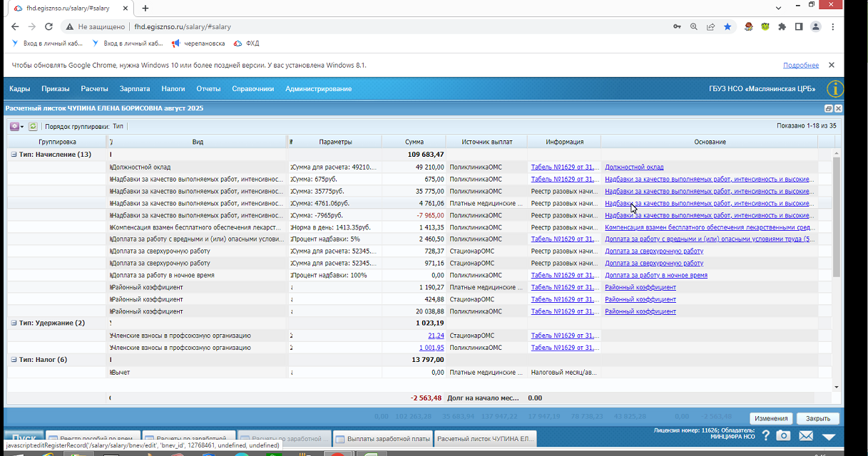Click the password key icon in the address bar

677,26
